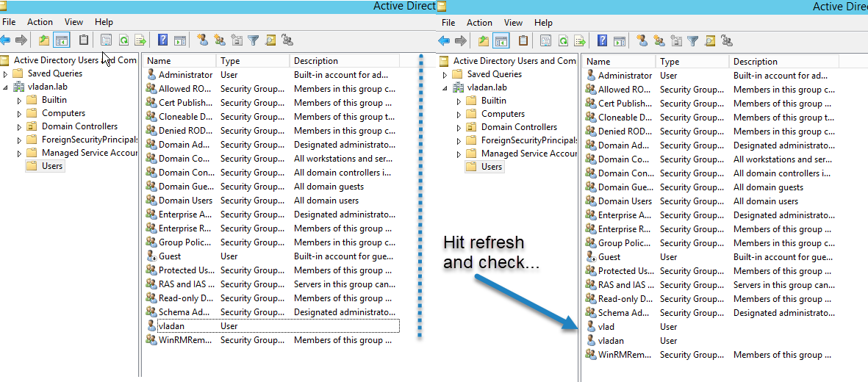Select Users folder in right window tree

pyautogui.click(x=485, y=166)
